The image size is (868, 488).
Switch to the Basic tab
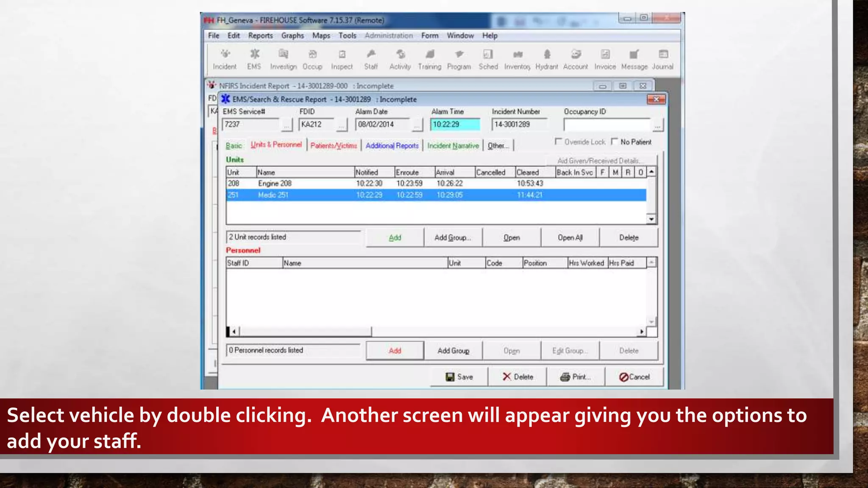click(234, 146)
